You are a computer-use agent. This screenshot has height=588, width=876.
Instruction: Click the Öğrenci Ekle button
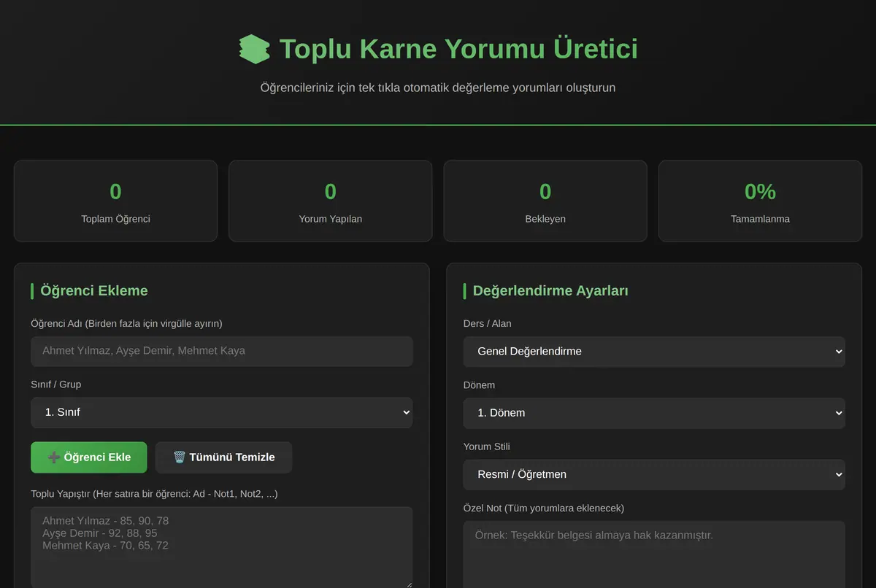pyautogui.click(x=89, y=457)
